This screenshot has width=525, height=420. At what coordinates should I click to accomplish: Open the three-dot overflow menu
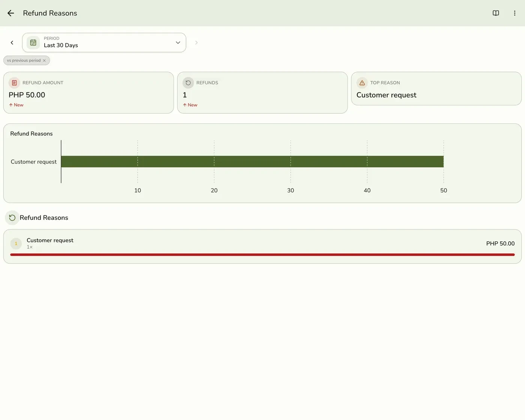[x=514, y=13]
